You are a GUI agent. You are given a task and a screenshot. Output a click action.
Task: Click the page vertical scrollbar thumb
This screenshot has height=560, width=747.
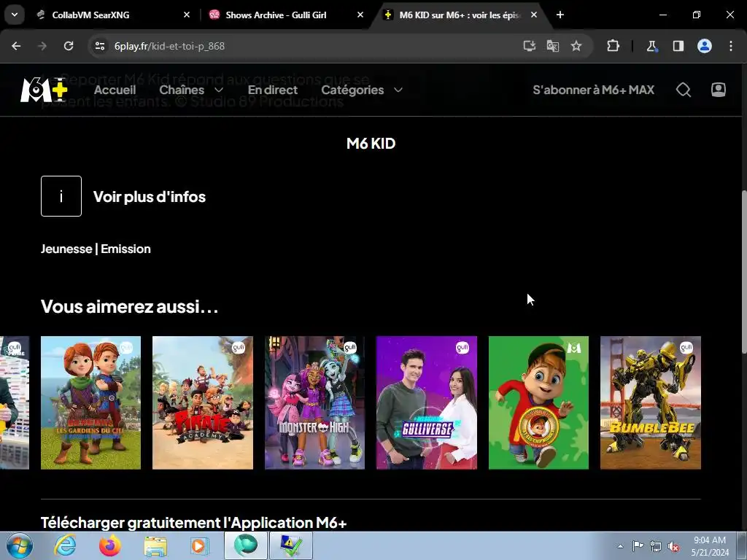click(x=744, y=272)
